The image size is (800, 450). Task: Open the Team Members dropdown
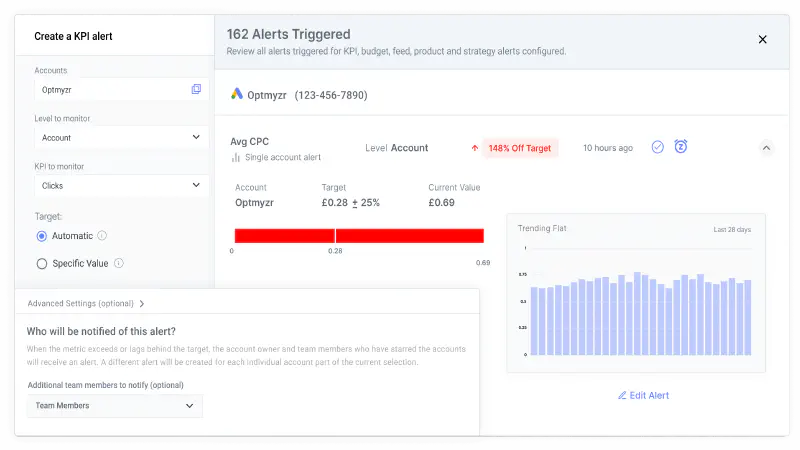(115, 406)
